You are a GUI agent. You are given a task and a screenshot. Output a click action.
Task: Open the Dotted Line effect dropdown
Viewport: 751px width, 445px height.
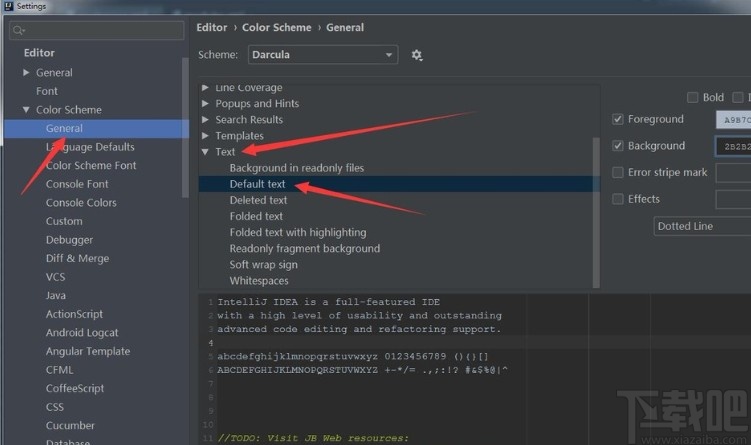coord(702,226)
